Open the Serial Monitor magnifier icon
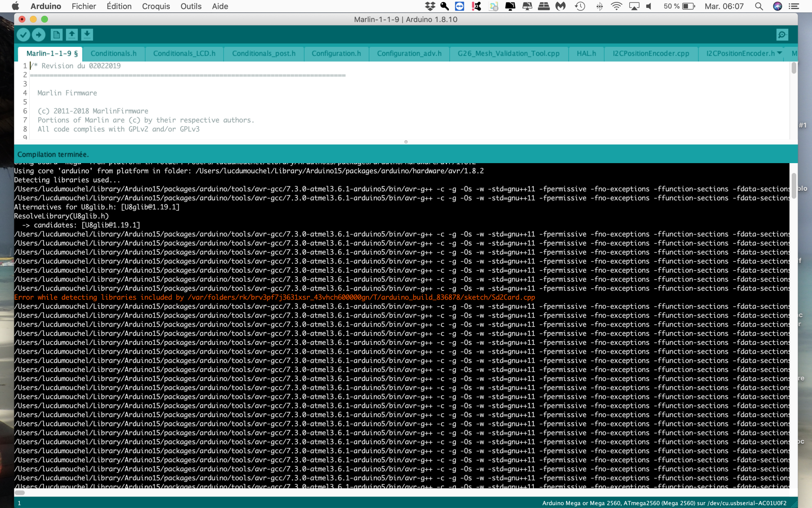This screenshot has height=508, width=812. point(782,35)
